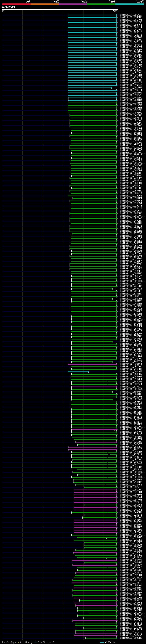Select the UniRef100_B9RUZ9 entry

131,48
